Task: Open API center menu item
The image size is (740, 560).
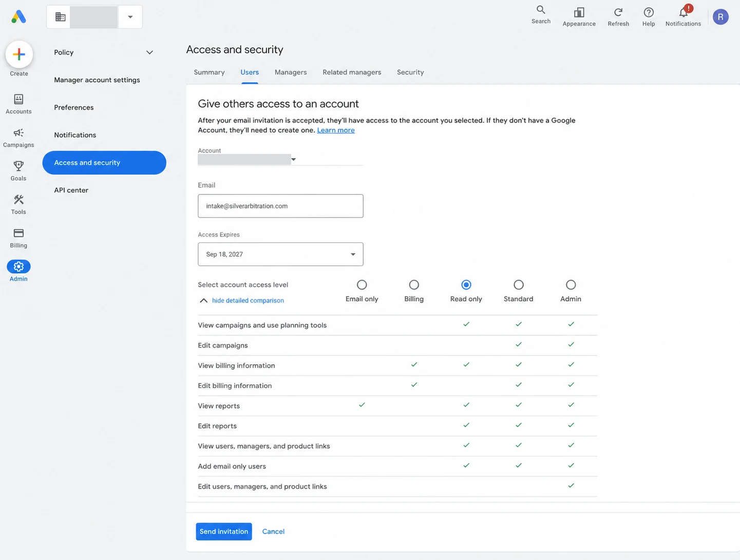Action: [x=71, y=190]
